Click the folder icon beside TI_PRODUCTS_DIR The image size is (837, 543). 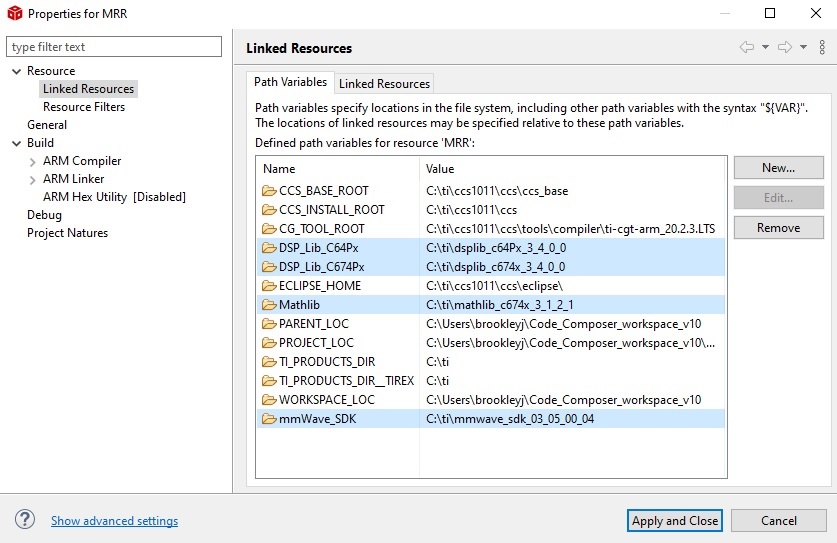pos(269,361)
